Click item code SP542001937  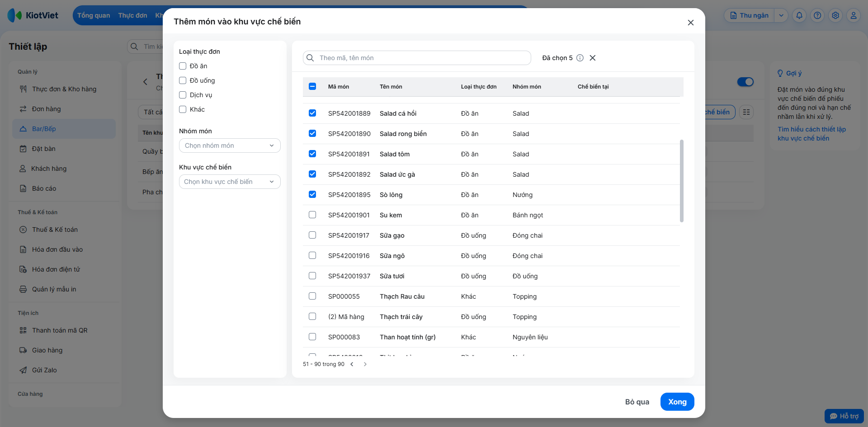click(349, 276)
